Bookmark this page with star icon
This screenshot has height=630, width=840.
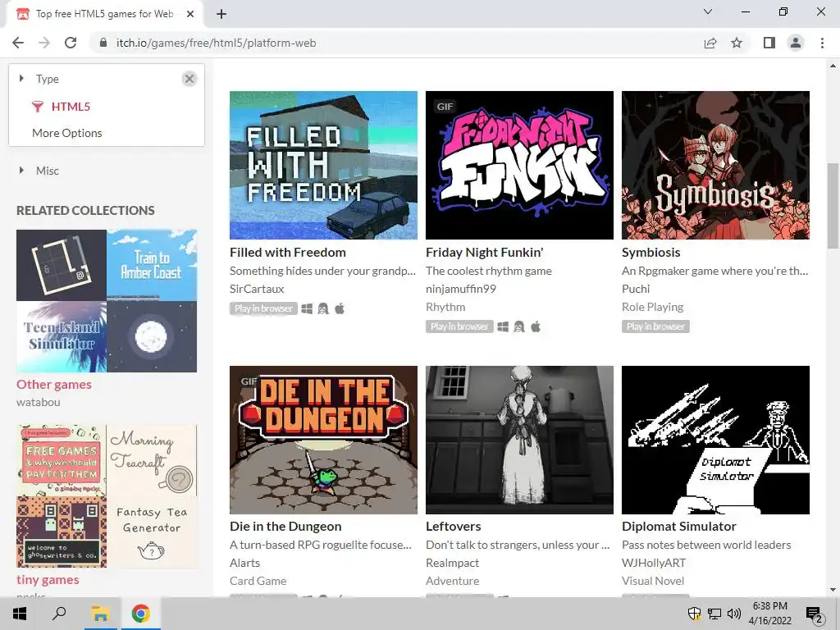737,43
